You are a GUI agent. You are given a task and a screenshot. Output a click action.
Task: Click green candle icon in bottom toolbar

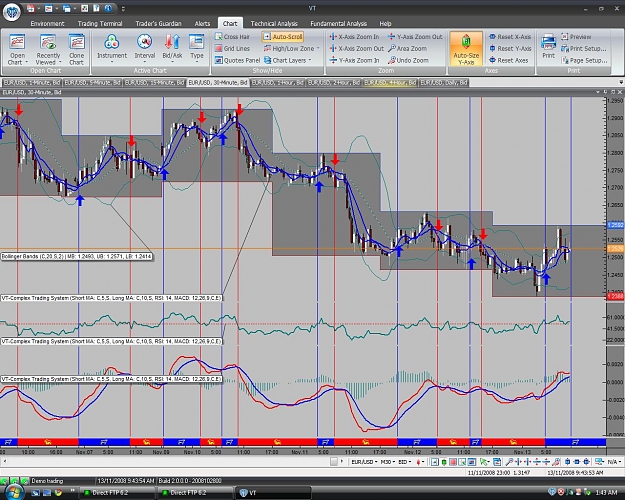444,462
